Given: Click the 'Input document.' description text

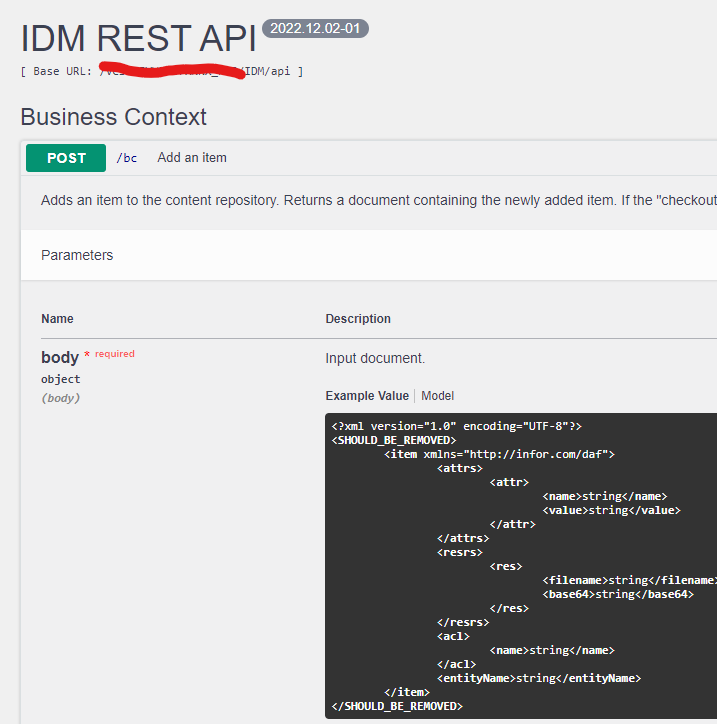Looking at the screenshot, I should (375, 358).
